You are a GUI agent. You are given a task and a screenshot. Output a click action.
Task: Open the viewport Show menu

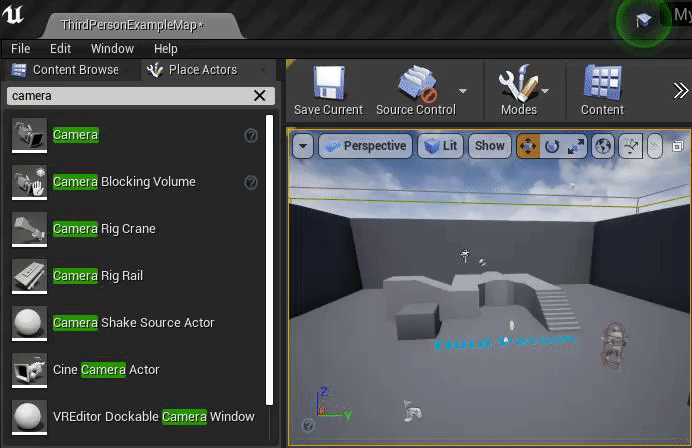489,146
